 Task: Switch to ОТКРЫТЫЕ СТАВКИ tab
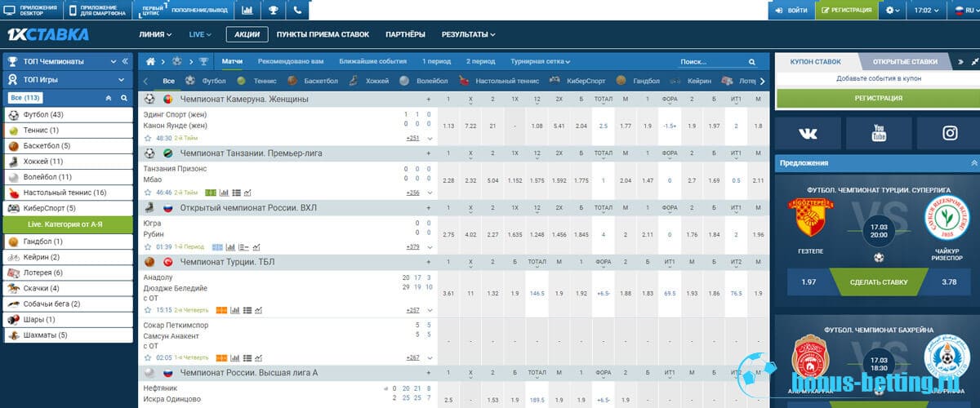905,61
